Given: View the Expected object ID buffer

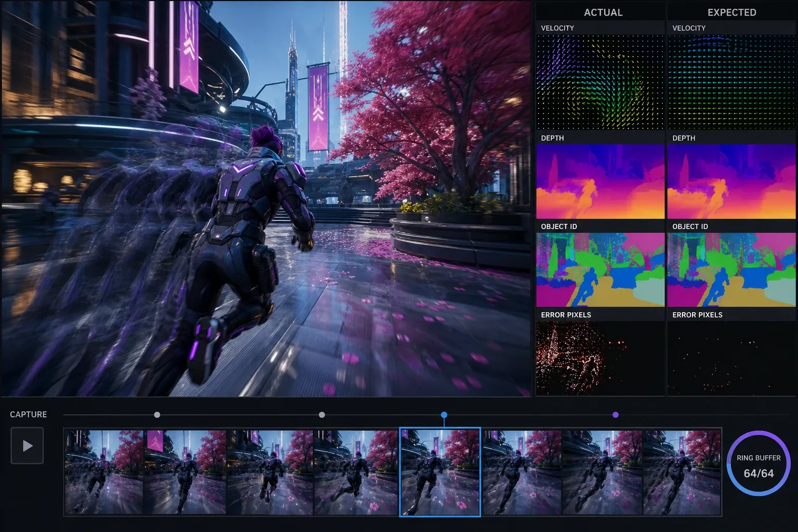Looking at the screenshot, I should tap(731, 270).
